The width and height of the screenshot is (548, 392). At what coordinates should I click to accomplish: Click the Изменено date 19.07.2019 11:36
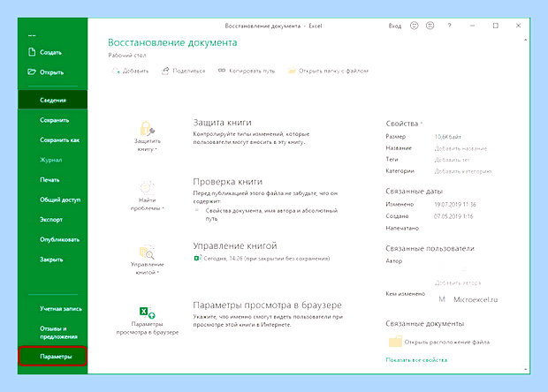[455, 205]
